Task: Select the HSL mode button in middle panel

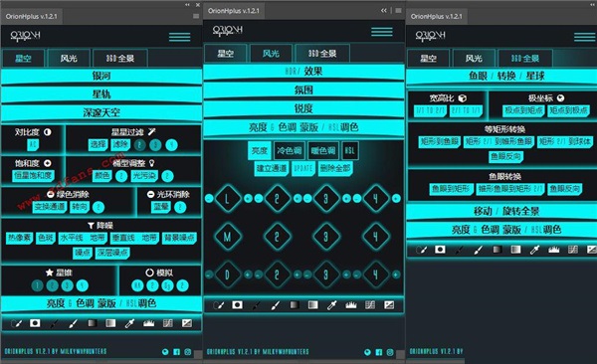Action: point(349,151)
